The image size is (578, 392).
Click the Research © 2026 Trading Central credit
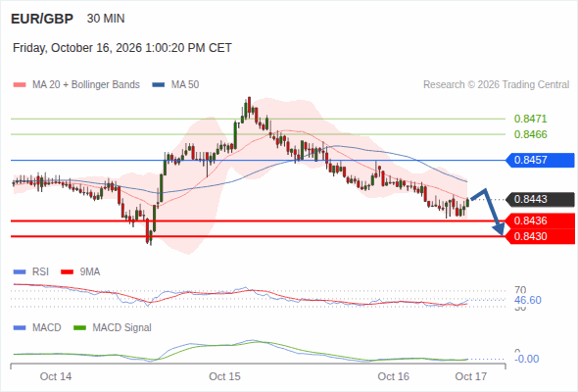pos(496,85)
